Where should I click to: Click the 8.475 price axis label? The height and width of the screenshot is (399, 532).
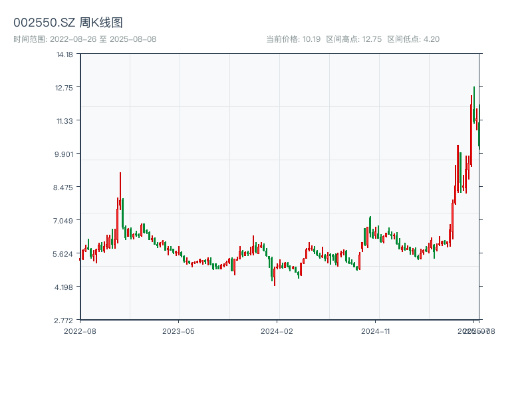click(x=65, y=188)
